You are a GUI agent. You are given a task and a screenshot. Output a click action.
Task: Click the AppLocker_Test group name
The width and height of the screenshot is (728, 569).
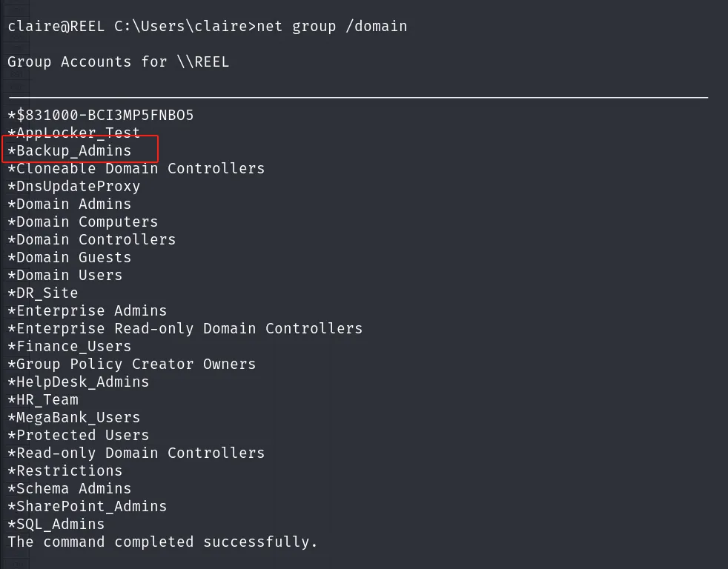74,133
